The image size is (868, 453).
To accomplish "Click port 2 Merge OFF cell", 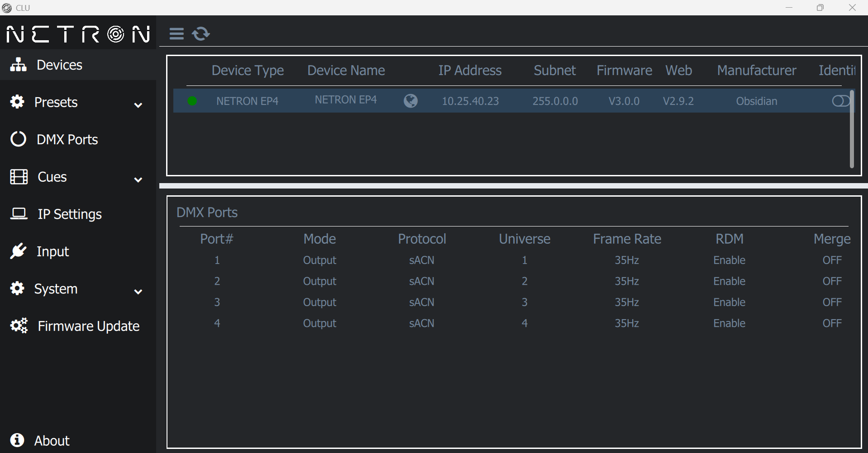I will 832,281.
